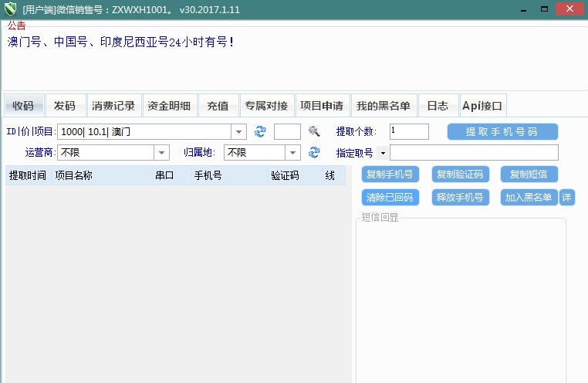Click the 加入黑名单 button
Image resolution: width=588 pixels, height=383 pixels.
click(x=529, y=198)
